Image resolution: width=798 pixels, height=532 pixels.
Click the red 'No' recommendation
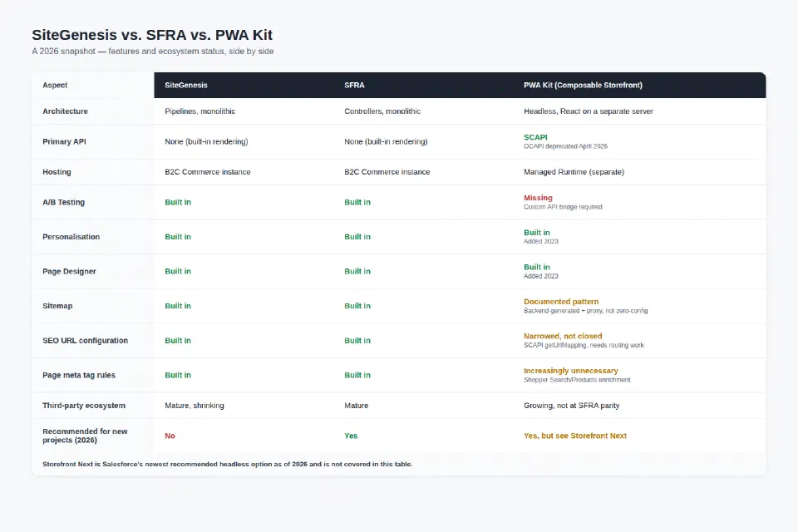[x=170, y=436]
